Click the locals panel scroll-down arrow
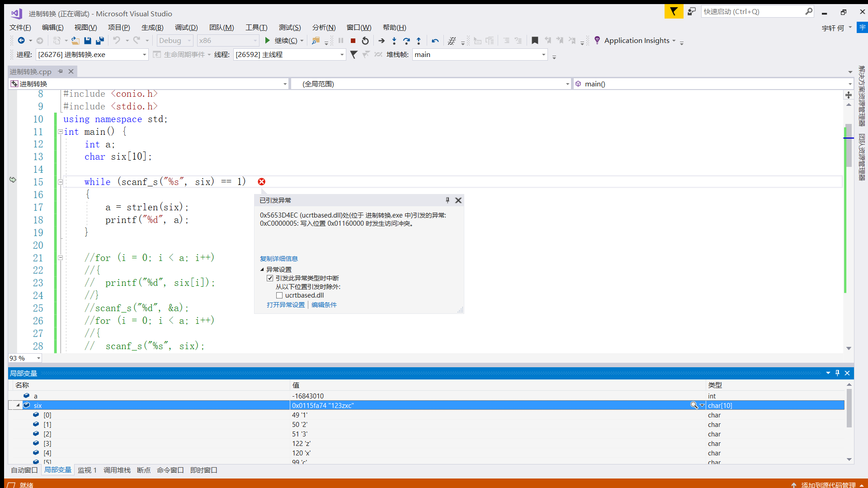Image resolution: width=868 pixels, height=488 pixels. pos(849,460)
